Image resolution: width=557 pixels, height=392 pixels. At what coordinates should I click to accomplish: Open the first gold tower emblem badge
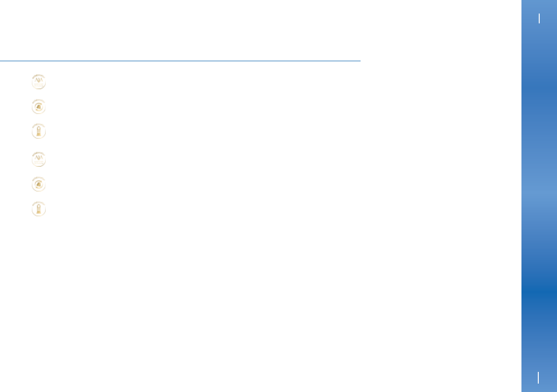point(39,131)
